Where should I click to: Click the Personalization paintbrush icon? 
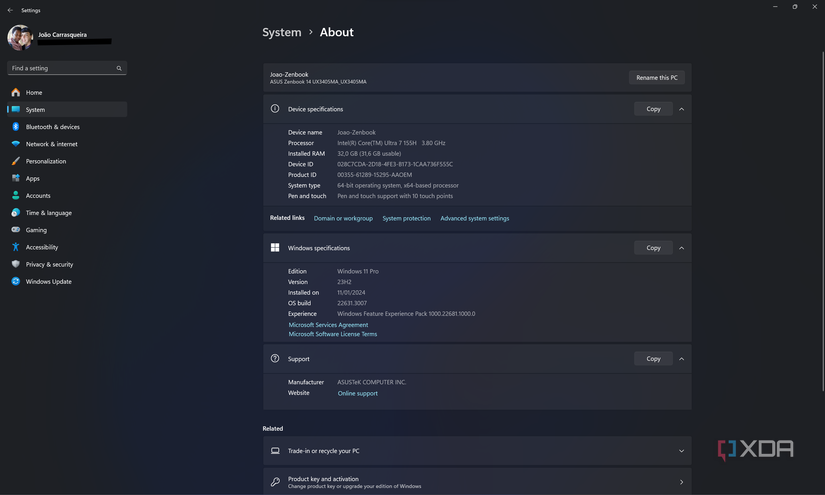[x=16, y=161]
